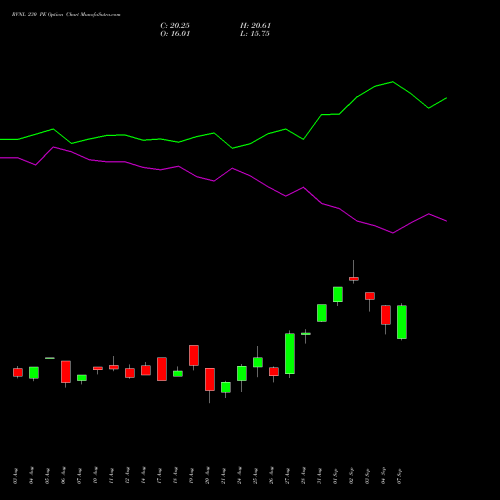This screenshot has width=500, height=500.
Task: Select the 27 Aug date label
Action: click(287, 476)
